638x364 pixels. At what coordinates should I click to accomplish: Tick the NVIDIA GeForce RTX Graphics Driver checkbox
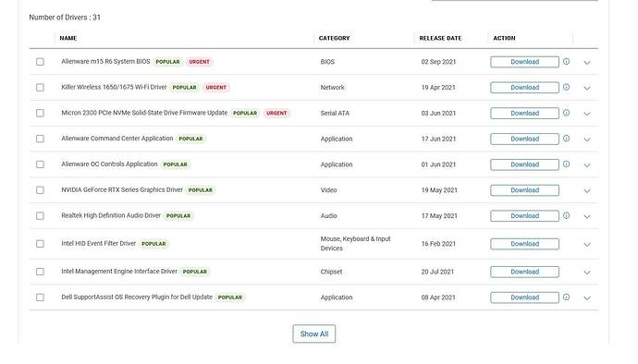[x=40, y=190]
